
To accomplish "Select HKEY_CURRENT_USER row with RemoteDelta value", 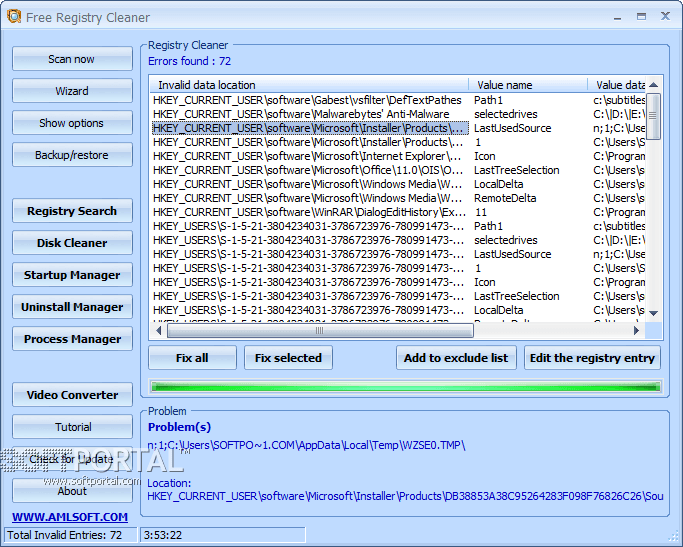I will tap(398, 198).
